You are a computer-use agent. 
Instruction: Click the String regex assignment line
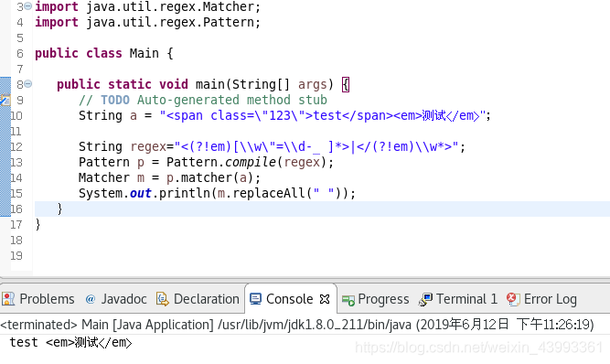272,146
